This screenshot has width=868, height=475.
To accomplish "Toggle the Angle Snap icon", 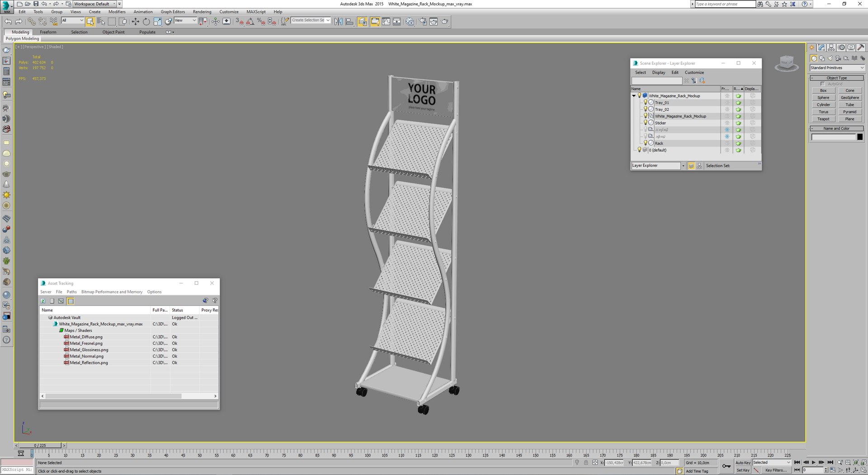I will pos(250,22).
